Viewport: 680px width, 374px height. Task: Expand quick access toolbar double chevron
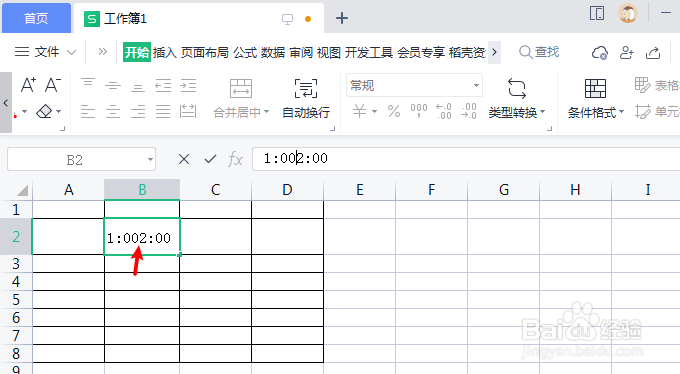coord(102,52)
